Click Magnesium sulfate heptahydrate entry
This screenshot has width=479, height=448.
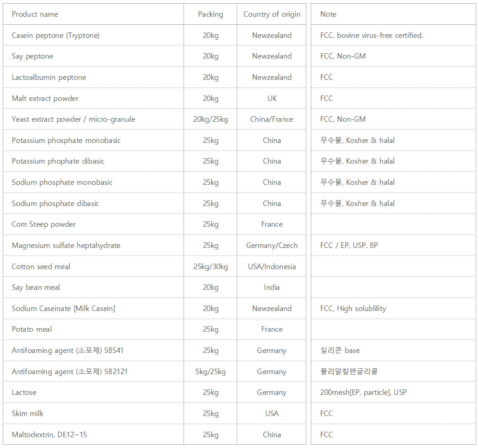pyautogui.click(x=66, y=245)
